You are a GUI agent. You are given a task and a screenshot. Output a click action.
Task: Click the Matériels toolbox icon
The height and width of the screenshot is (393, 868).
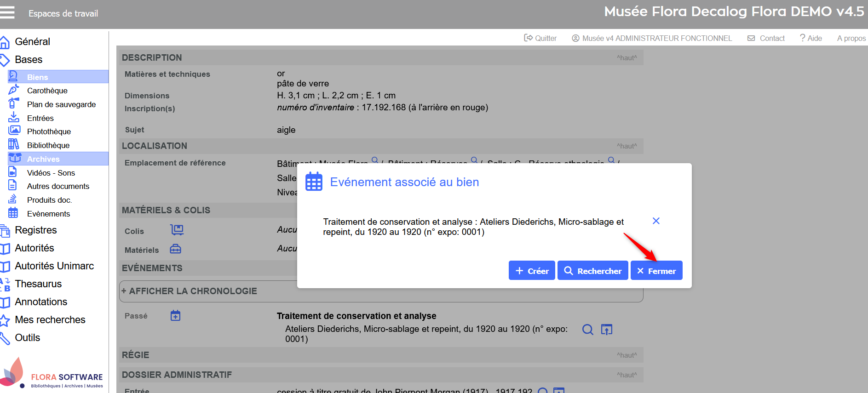coord(175,249)
